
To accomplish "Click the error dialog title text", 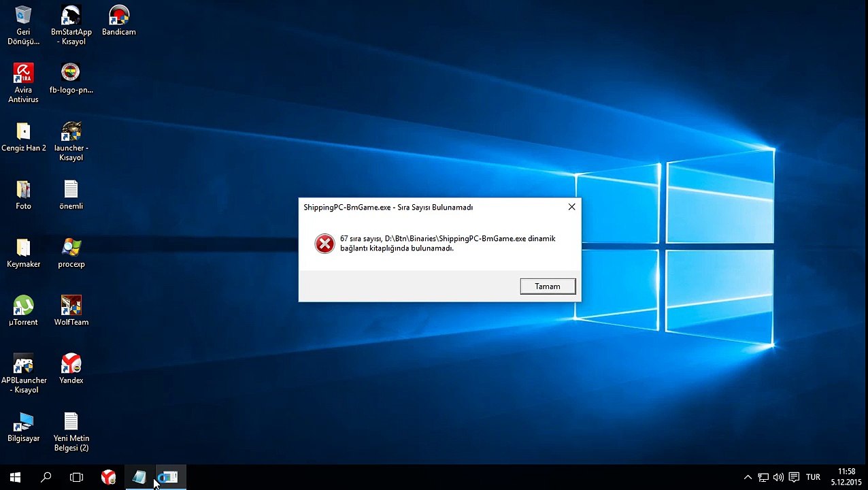I will tap(388, 207).
